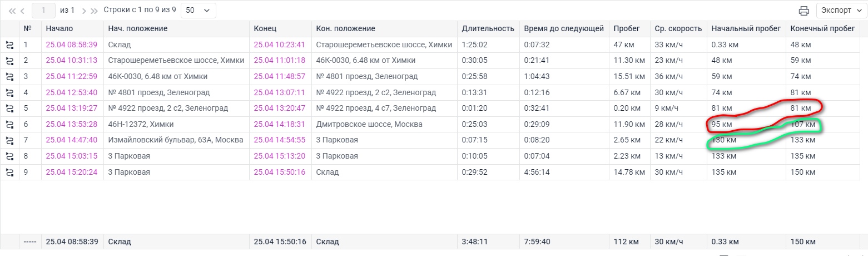Click the route icon in row 4
The image size is (868, 256).
tap(9, 92)
